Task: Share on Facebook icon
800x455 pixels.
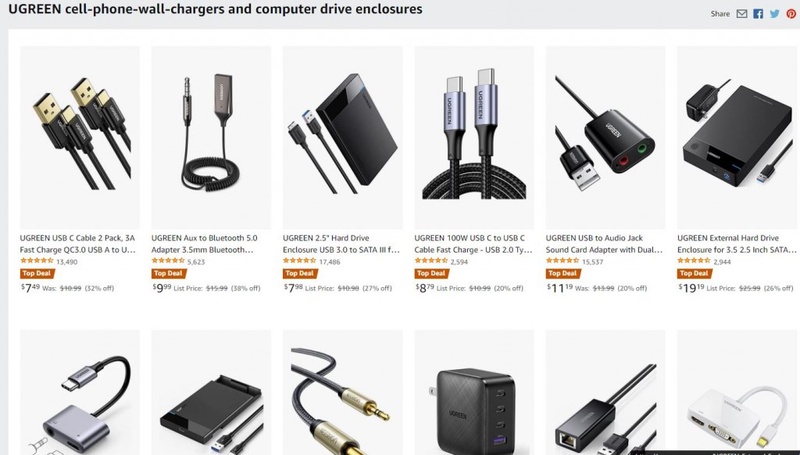Action: tap(758, 14)
